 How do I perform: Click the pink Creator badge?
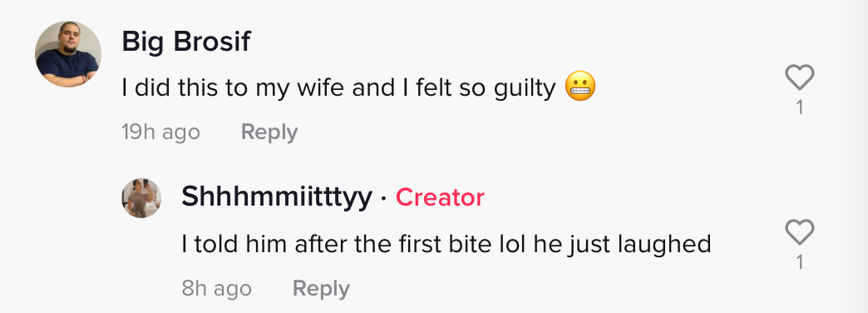tap(440, 197)
